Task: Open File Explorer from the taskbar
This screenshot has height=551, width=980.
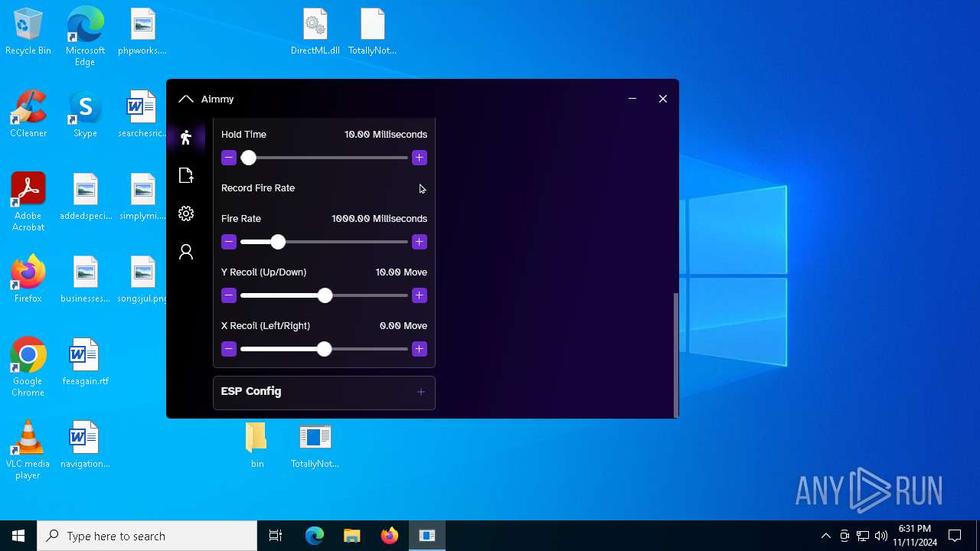Action: tap(351, 536)
